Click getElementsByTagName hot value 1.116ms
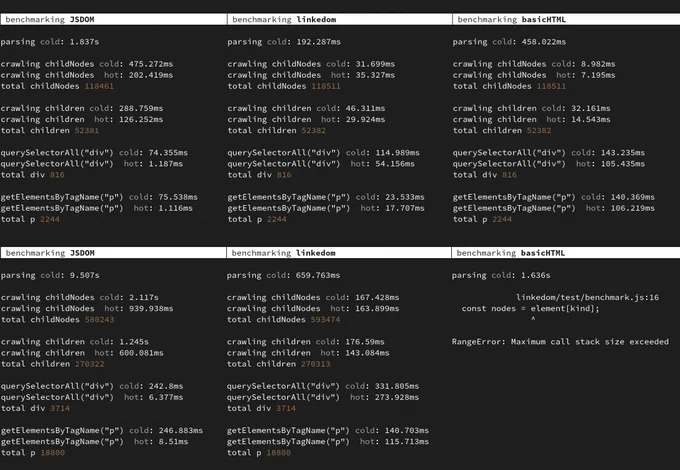 click(175, 208)
